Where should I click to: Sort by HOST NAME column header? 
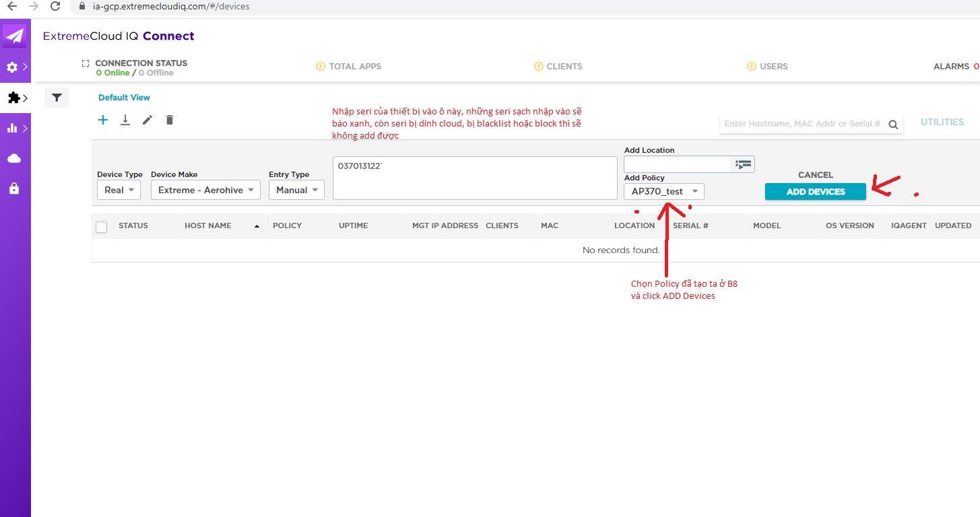[x=208, y=226]
